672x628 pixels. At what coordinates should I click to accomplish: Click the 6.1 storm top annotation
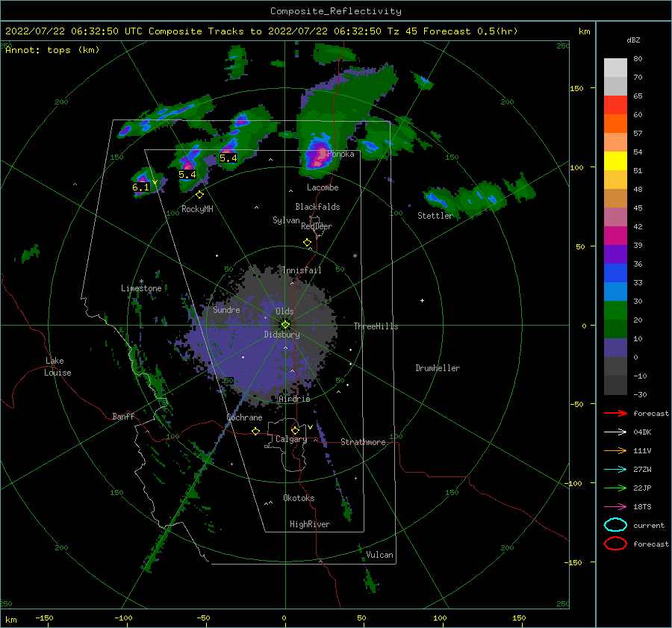[140, 187]
